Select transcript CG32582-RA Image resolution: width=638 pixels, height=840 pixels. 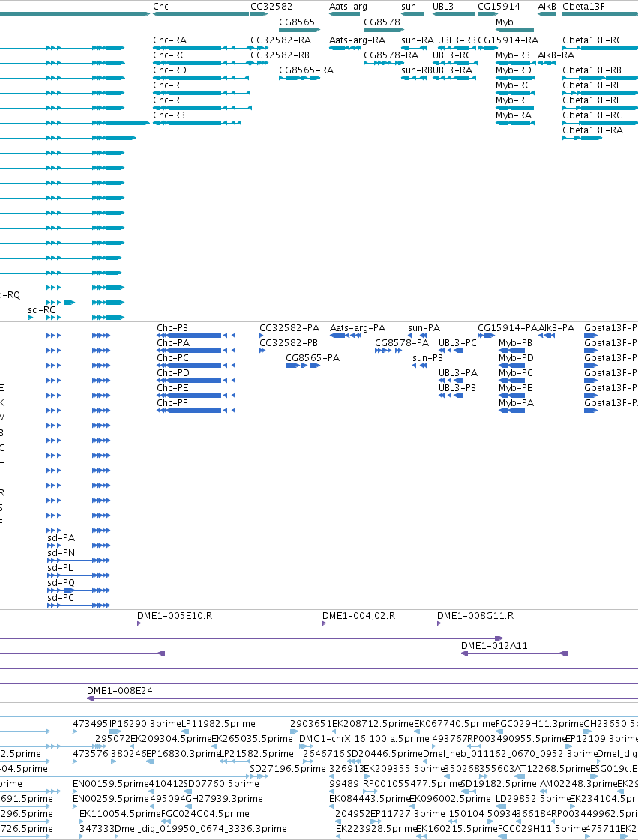point(280,40)
